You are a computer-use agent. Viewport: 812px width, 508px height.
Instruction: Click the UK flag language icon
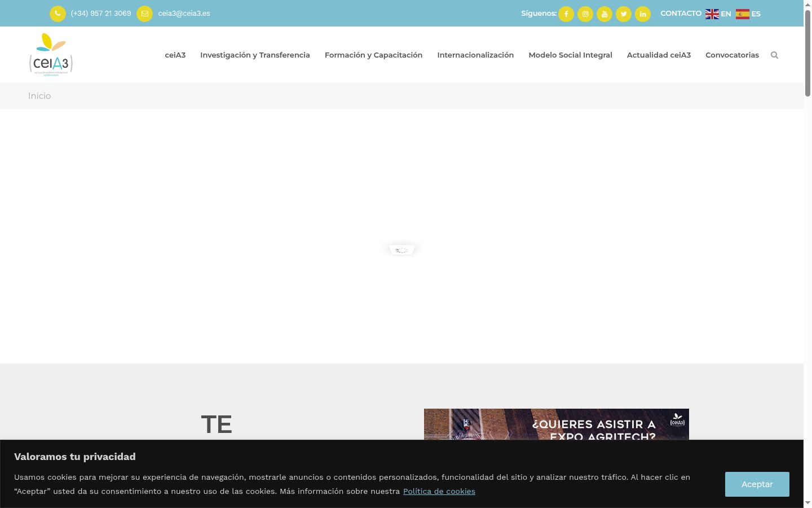[712, 14]
